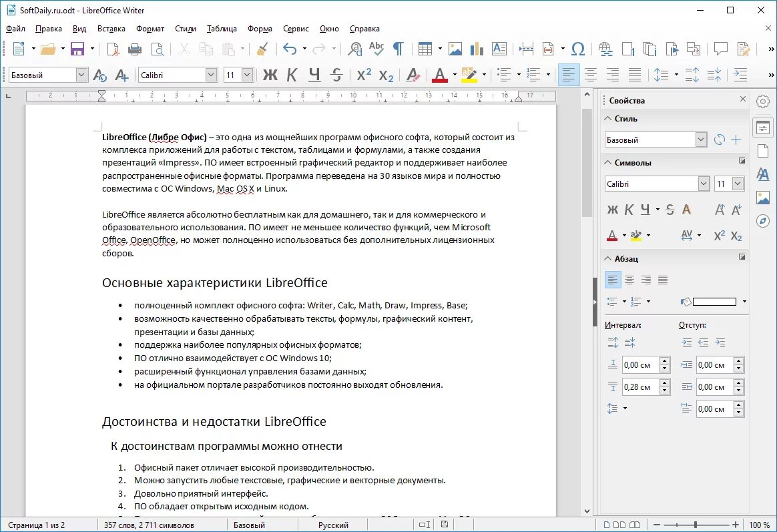Open the Styles deck in sidebar
This screenshot has width=777, height=532.
pos(763,174)
